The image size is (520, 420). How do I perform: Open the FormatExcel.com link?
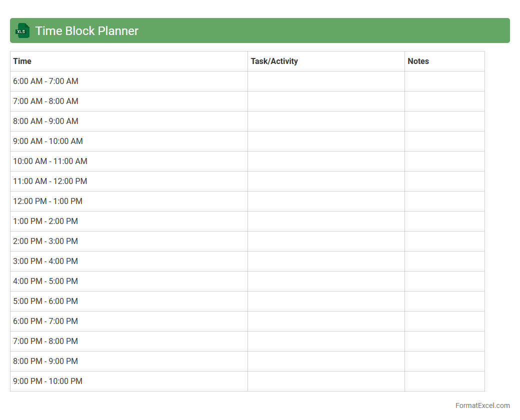tap(482, 405)
